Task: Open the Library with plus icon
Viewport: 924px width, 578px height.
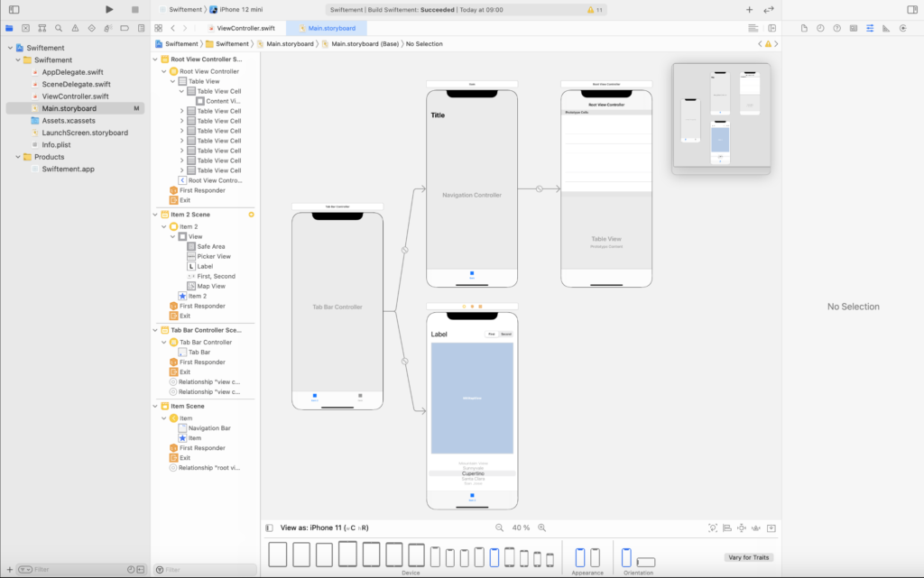Action: tap(749, 9)
